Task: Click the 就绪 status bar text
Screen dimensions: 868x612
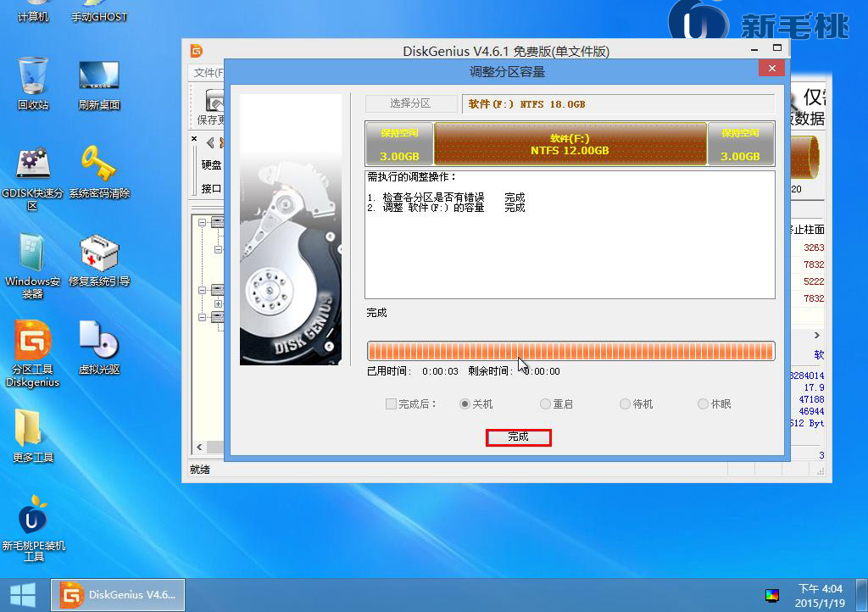Action: click(200, 470)
